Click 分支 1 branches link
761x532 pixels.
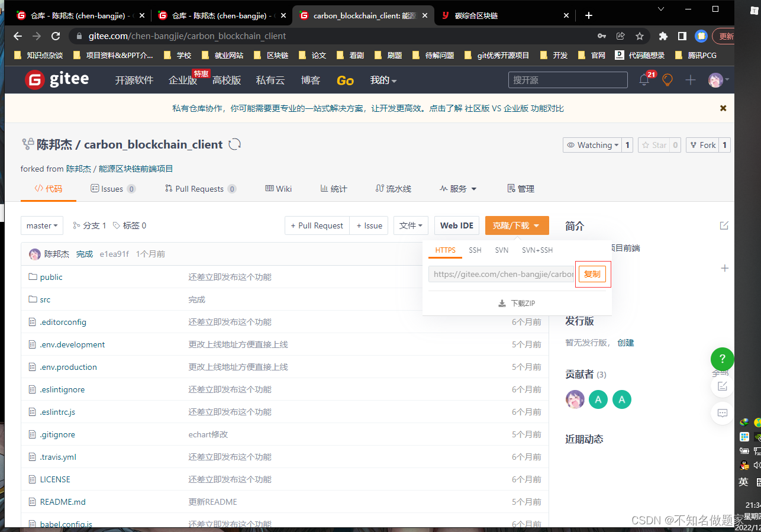click(x=89, y=225)
